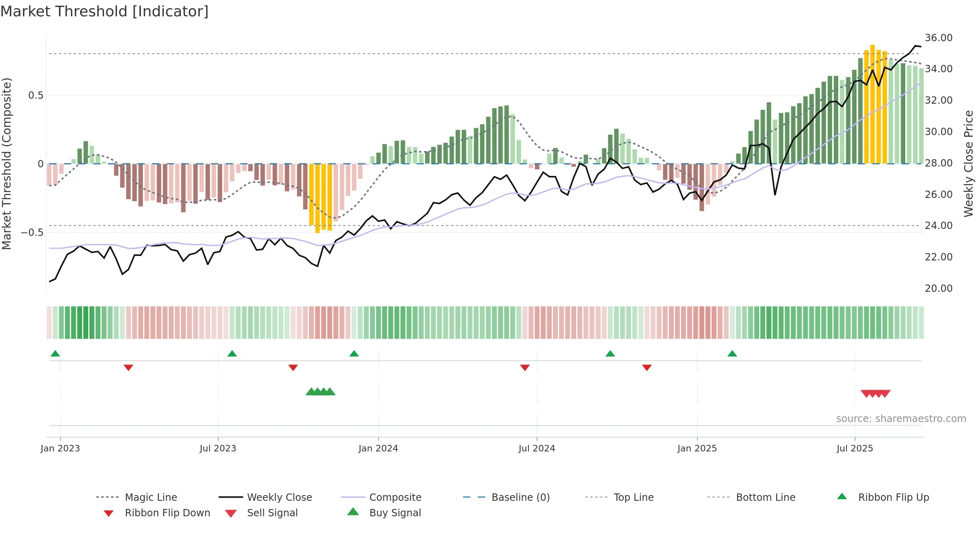Click the Ribbon Flip Up marker just after Jul 2023
The image size is (980, 551).
point(232,353)
